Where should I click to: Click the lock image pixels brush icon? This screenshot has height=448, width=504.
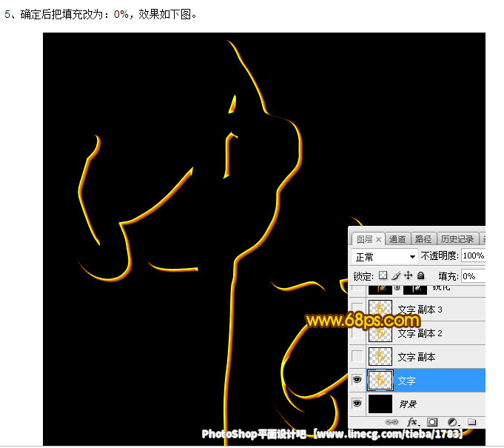pyautogui.click(x=395, y=275)
